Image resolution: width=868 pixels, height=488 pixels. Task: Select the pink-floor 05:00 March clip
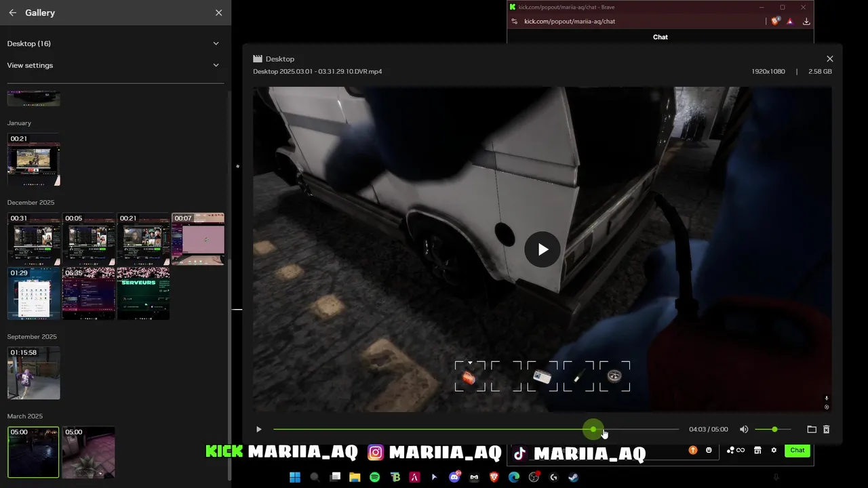89,452
